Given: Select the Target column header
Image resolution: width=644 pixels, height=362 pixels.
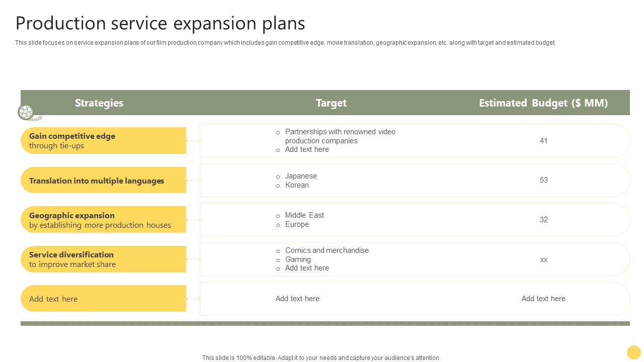Looking at the screenshot, I should point(331,103).
